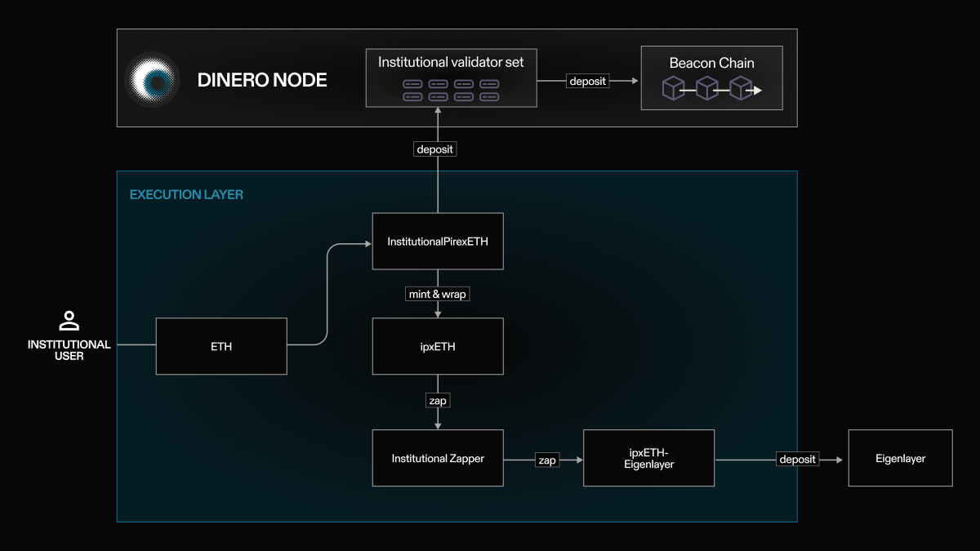Click the Beacon Chain linked cubes graphic
The height and width of the screenshot is (551, 980).
pos(711,89)
